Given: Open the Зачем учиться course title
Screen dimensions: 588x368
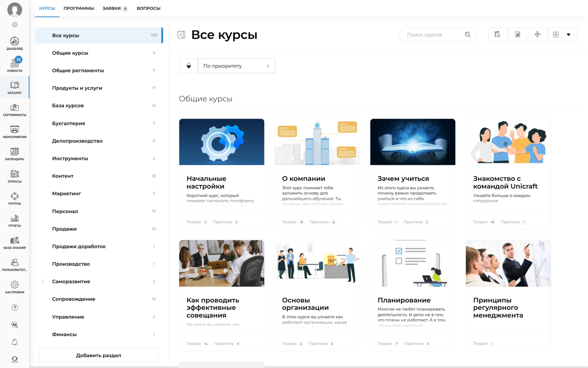Looking at the screenshot, I should [x=403, y=179].
